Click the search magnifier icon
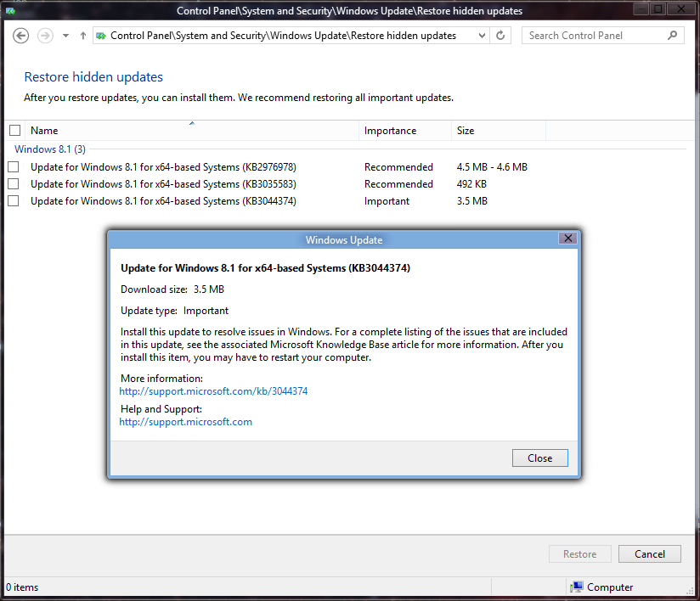Screen dimensions: 700x601 (x=672, y=36)
